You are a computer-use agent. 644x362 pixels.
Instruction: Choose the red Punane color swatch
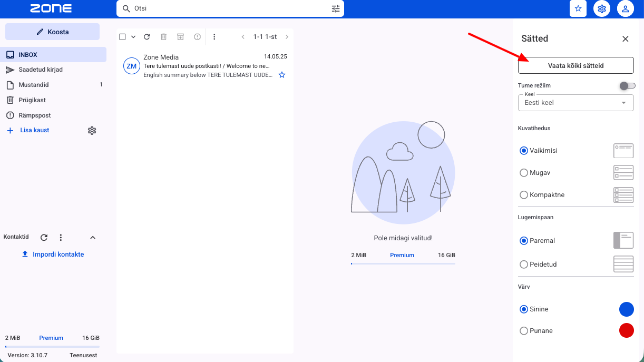click(x=626, y=331)
